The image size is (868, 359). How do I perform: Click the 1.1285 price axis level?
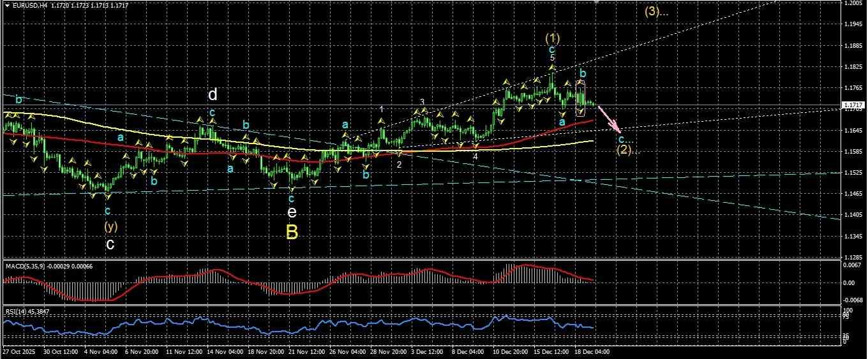point(855,258)
